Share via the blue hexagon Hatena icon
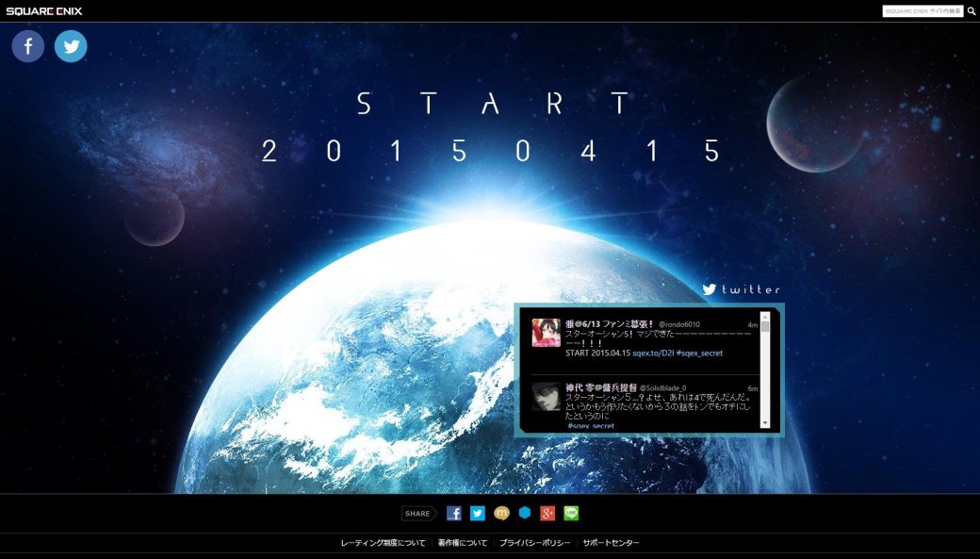The image size is (980, 559). coord(525,513)
